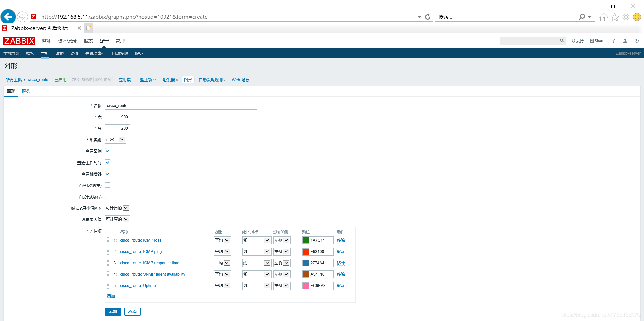Open function dropdown for SNMP agent availability

(222, 274)
